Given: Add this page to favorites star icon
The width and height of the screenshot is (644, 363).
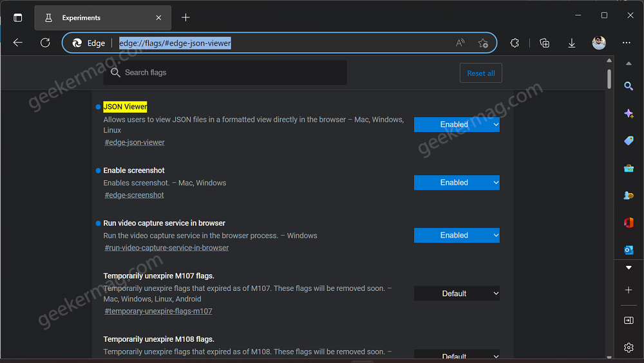Looking at the screenshot, I should pos(483,42).
